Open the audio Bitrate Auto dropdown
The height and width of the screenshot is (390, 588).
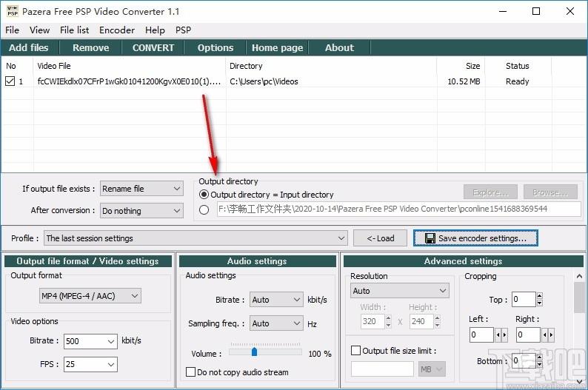[x=276, y=300]
